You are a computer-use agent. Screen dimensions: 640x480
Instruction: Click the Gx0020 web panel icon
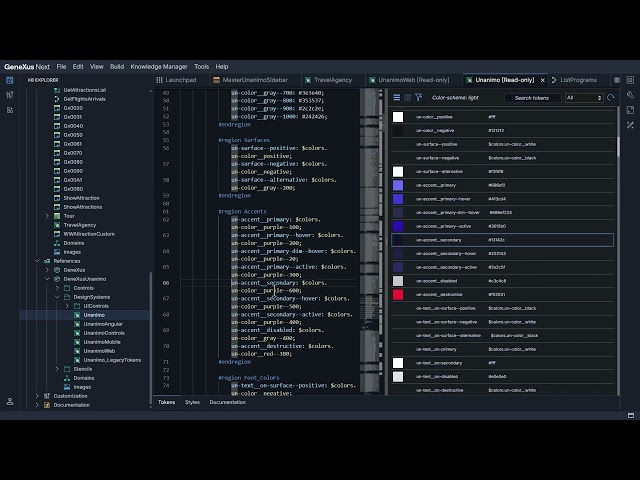tap(57, 108)
